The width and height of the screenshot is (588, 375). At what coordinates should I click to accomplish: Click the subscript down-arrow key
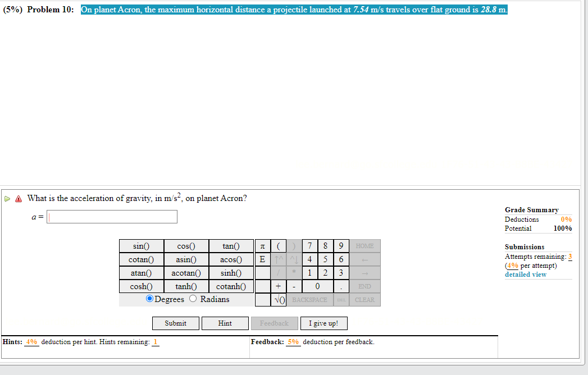294,259
